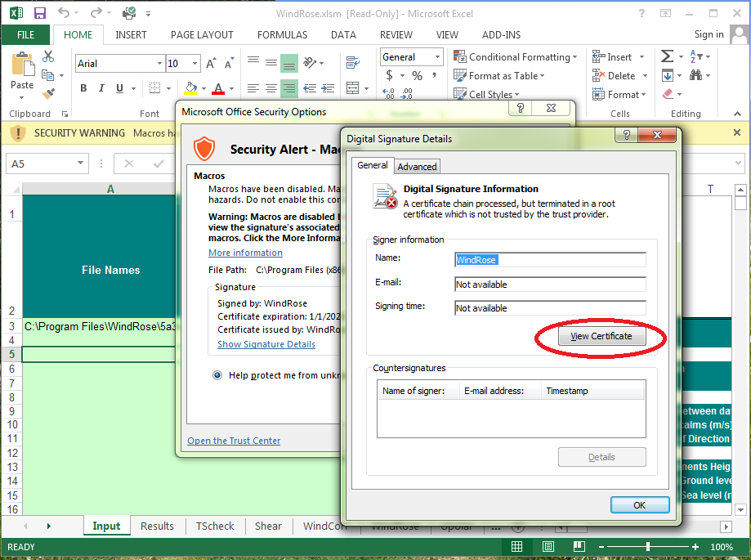Open AutoSum sigma button
751x560 pixels.
pos(667,56)
